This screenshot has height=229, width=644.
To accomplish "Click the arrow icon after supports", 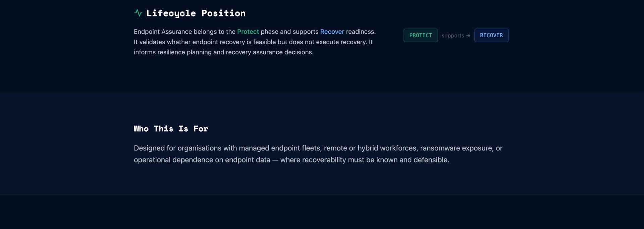I will (x=468, y=36).
